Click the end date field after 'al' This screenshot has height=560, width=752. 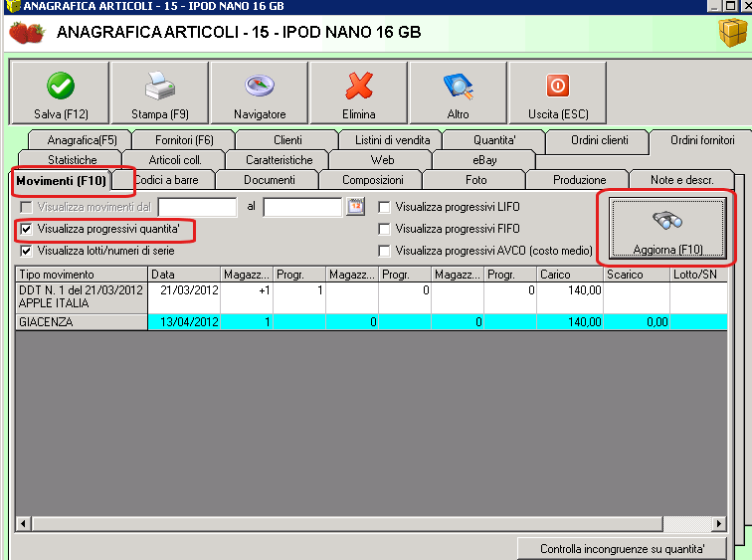(302, 207)
